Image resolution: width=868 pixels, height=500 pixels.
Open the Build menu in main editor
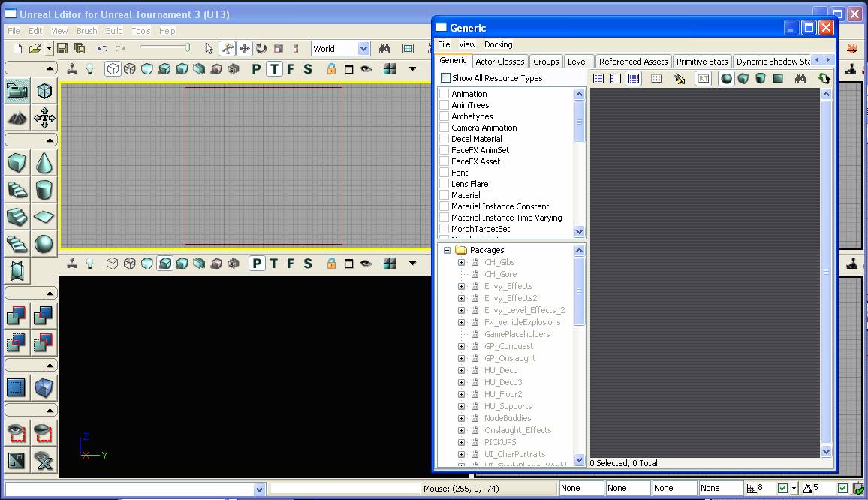click(x=114, y=31)
